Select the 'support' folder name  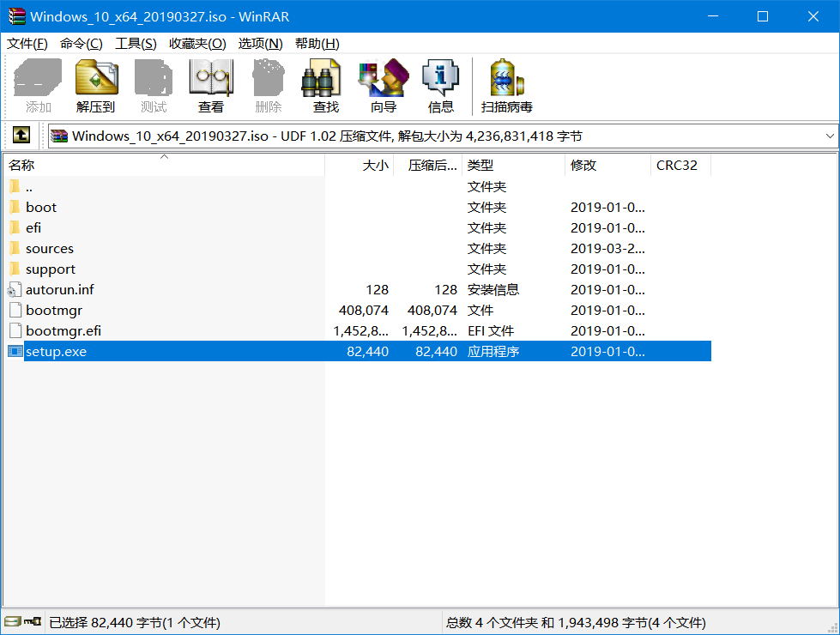(51, 269)
